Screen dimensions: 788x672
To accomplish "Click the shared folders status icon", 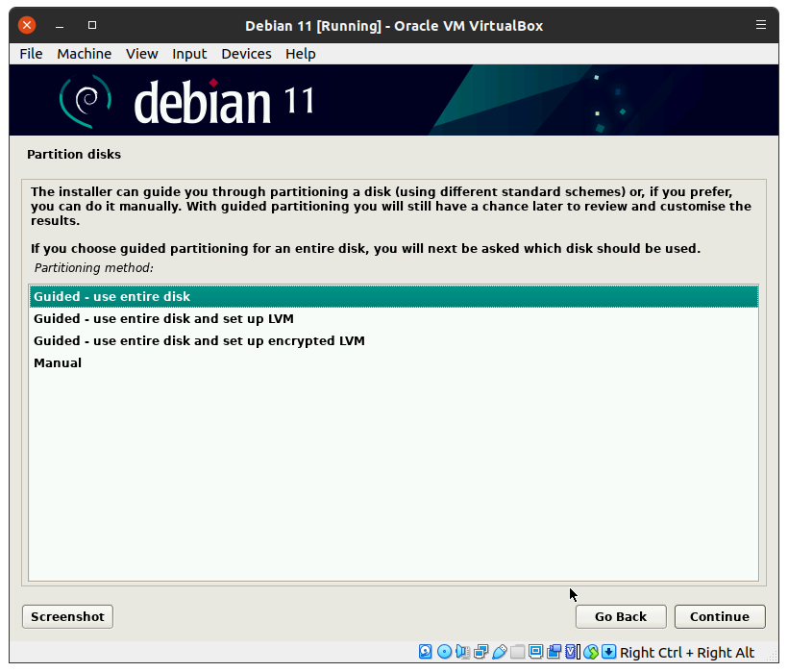I will (x=517, y=652).
